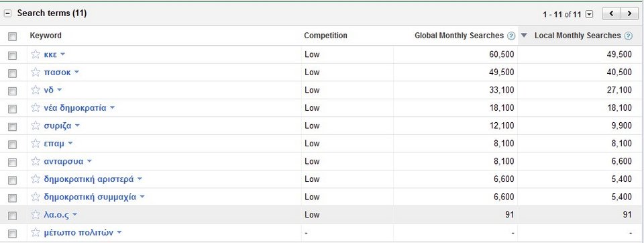Image resolution: width=644 pixels, height=243 pixels.
Task: Open the λα.ο.ς keyword link
Action: point(56,215)
